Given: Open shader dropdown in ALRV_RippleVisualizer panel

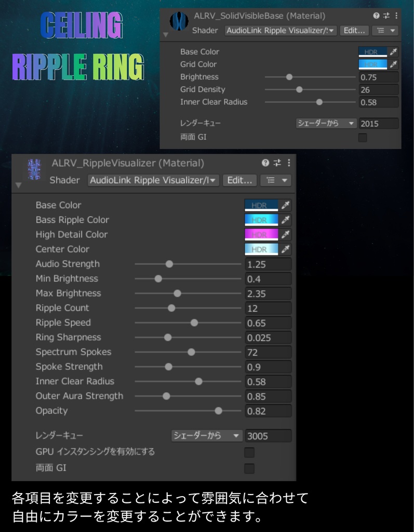Looking at the screenshot, I should point(153,180).
